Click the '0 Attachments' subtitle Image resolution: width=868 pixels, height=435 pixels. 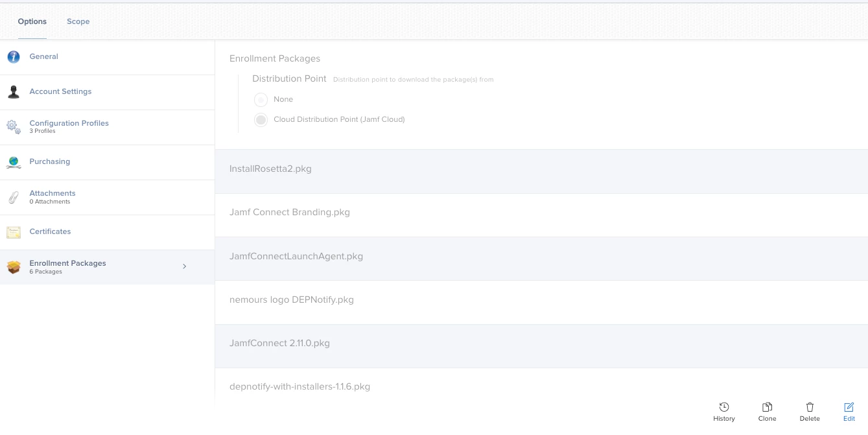50,202
